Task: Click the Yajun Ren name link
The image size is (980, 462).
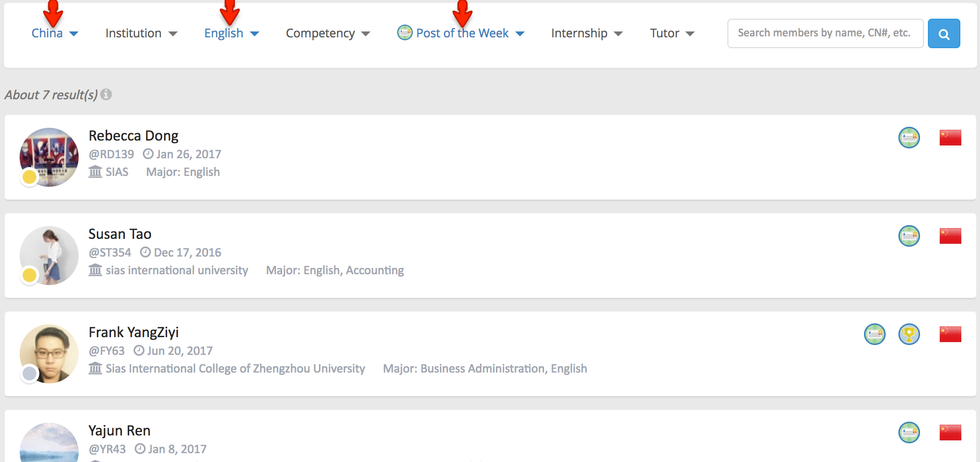Action: coord(119,431)
